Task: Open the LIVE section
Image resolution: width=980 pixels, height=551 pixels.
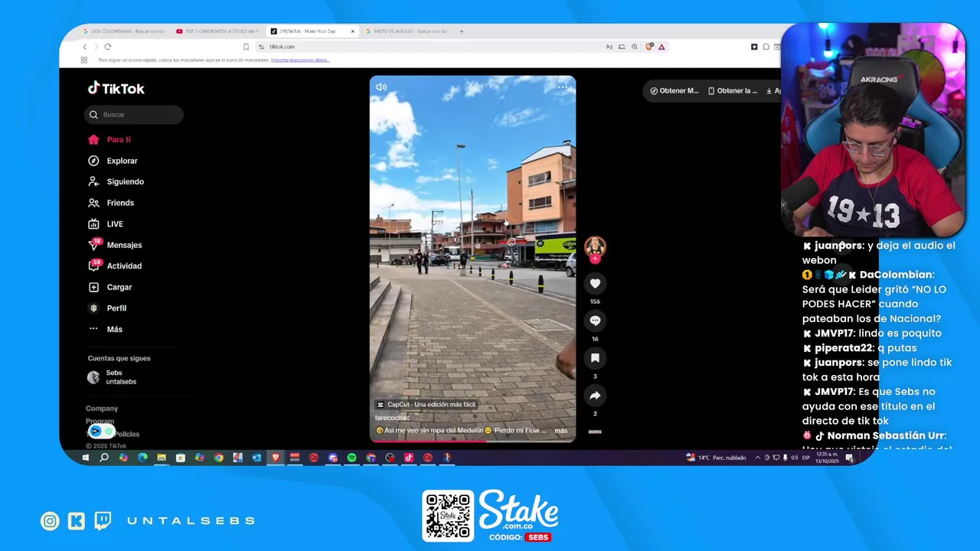Action: (106, 224)
